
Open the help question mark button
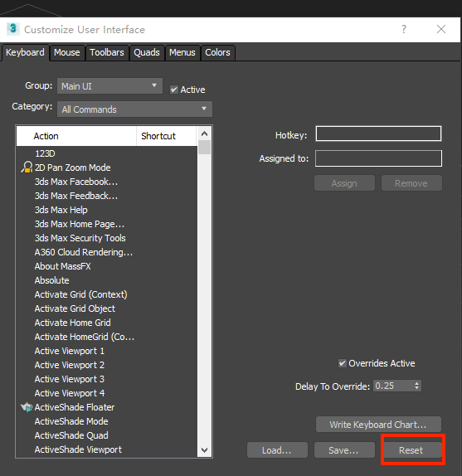coord(404,29)
